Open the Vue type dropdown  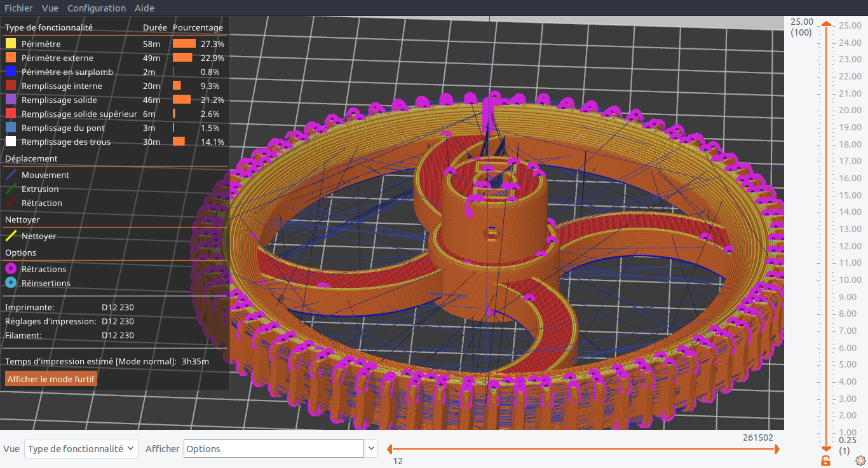81,448
